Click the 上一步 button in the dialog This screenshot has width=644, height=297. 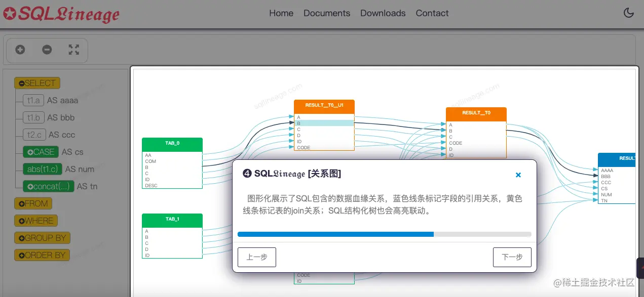256,257
